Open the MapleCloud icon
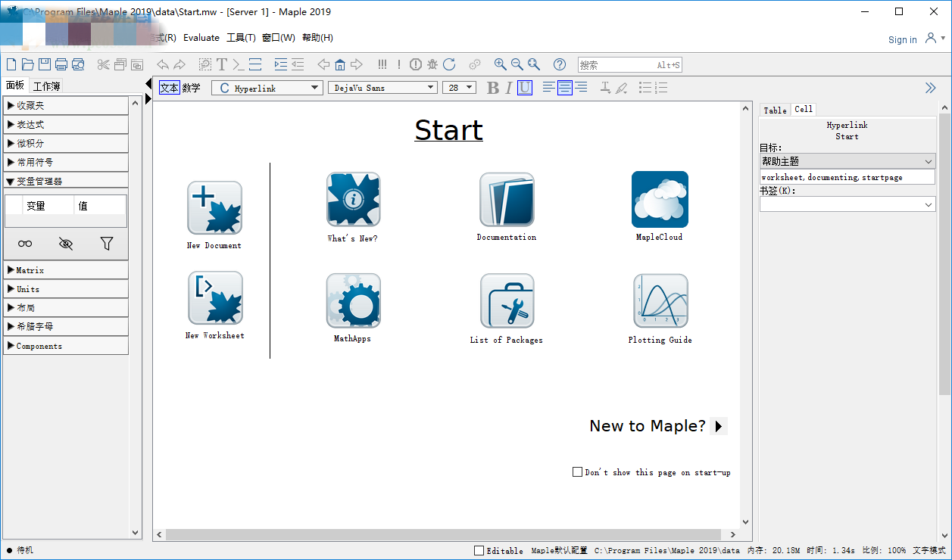The image size is (952, 560). coord(660,199)
